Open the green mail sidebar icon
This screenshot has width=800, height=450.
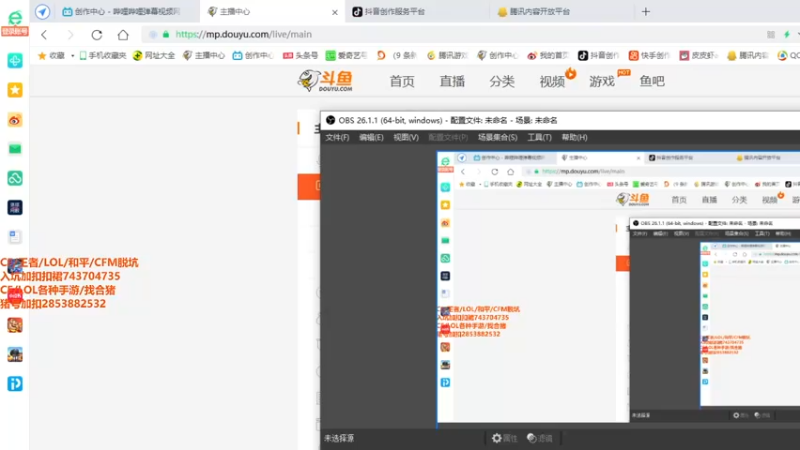tap(15, 149)
